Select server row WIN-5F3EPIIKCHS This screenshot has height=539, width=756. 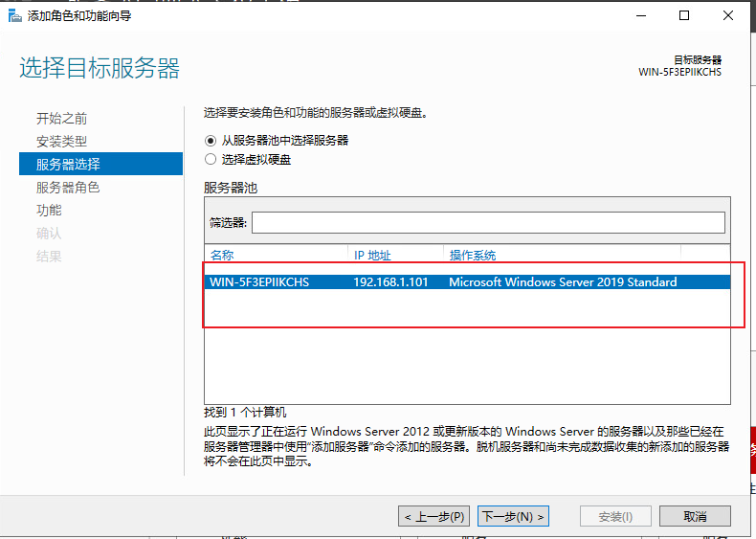(467, 281)
